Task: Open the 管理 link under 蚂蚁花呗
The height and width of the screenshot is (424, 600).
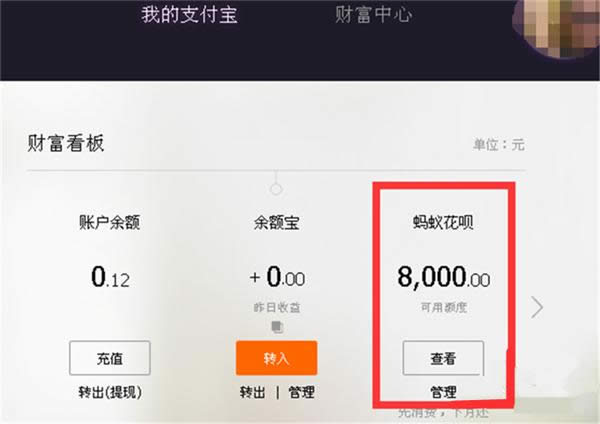Action: (442, 391)
